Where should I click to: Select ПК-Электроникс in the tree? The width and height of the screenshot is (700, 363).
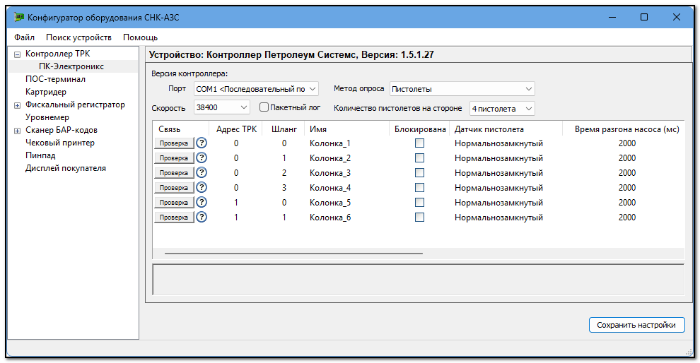click(x=71, y=66)
